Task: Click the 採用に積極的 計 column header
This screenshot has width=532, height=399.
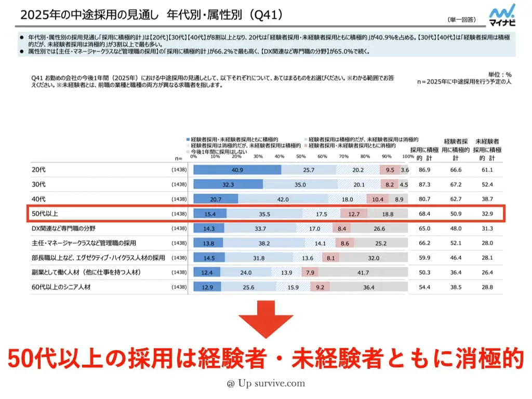Action: 422,153
